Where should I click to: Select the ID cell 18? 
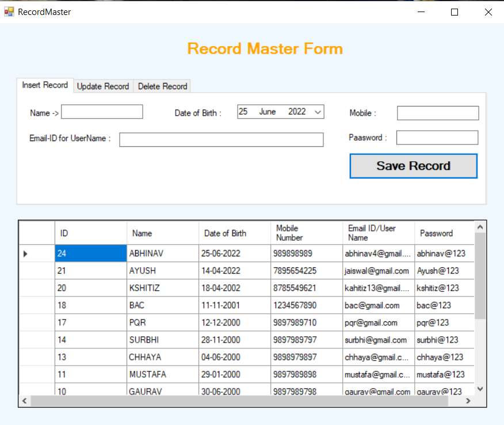(91, 305)
